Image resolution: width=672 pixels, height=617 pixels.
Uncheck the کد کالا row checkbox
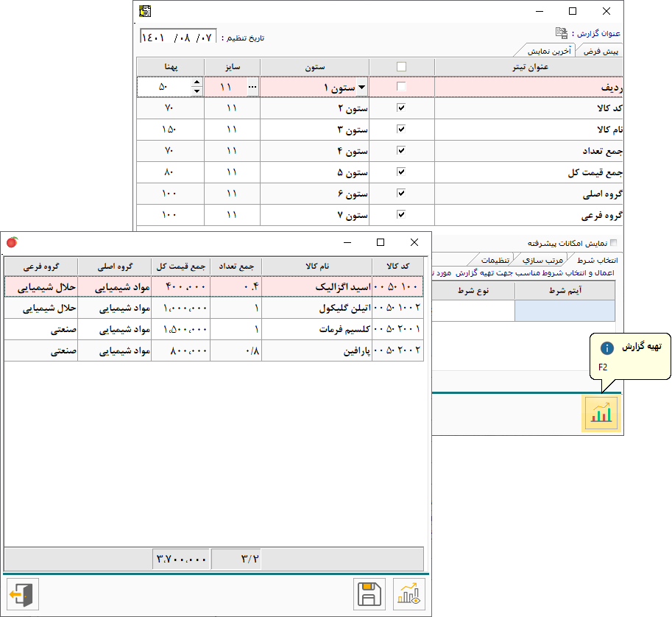[x=401, y=108]
